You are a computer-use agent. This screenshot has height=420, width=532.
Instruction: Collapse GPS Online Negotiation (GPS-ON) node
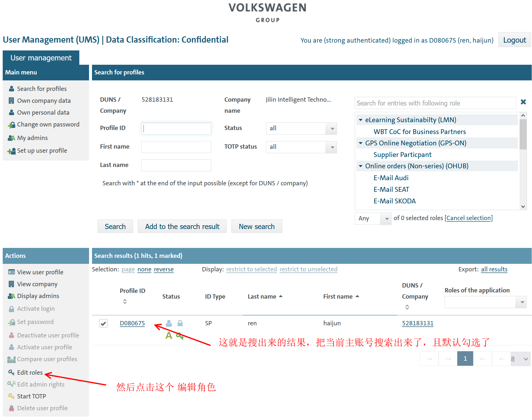[360, 143]
